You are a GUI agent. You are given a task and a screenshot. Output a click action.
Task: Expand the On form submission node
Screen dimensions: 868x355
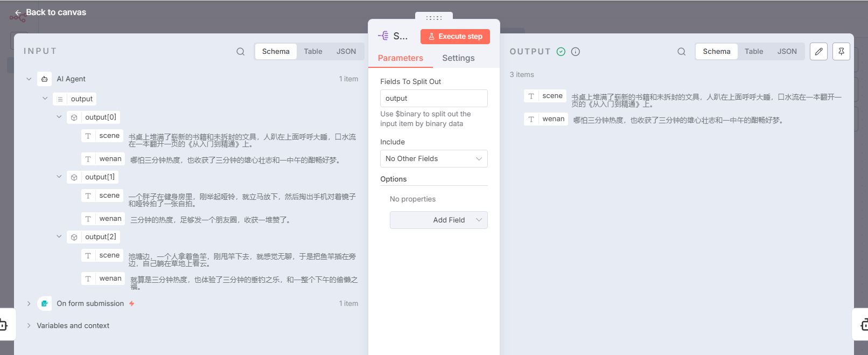coord(29,304)
